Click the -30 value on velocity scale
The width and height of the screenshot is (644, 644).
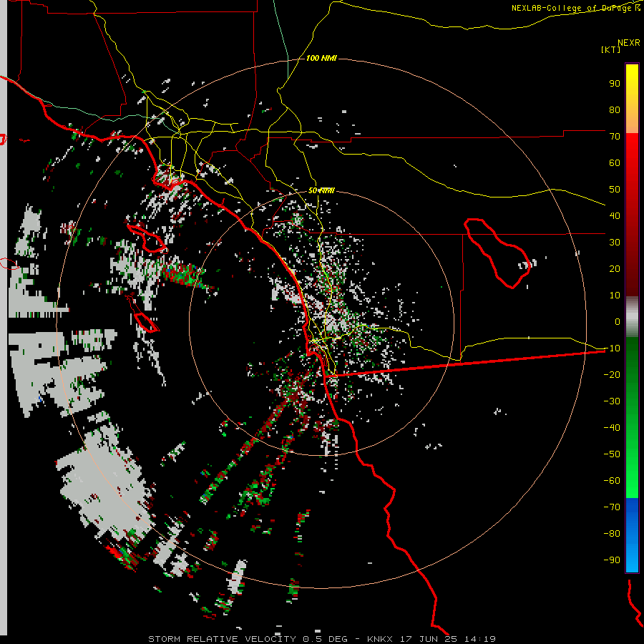click(612, 401)
